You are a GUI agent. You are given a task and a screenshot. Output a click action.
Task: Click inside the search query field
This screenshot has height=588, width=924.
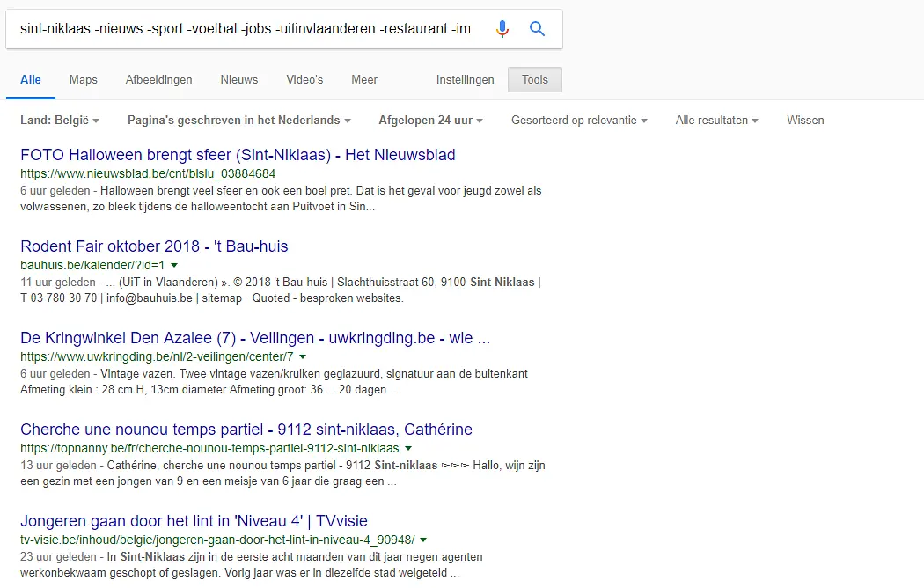point(246,28)
